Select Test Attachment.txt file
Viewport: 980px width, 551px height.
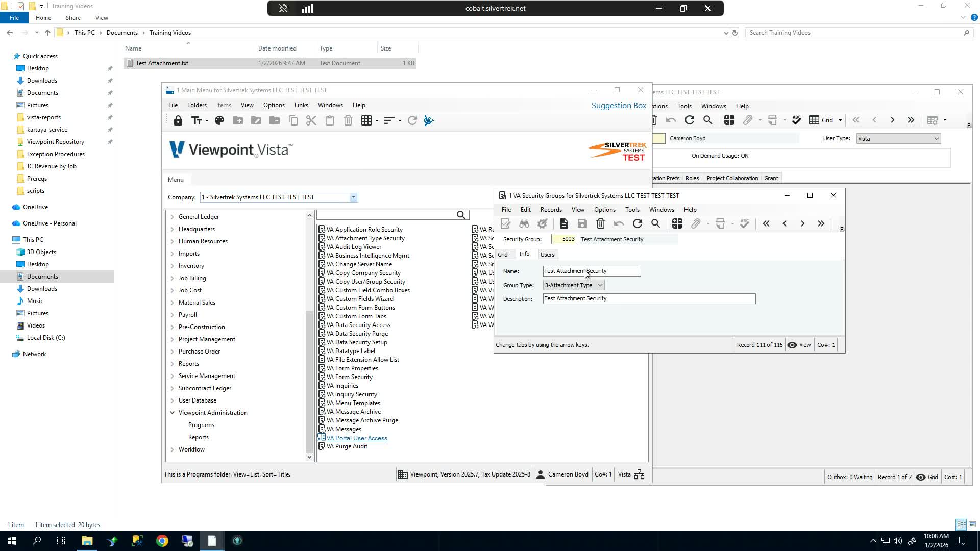coord(271,63)
